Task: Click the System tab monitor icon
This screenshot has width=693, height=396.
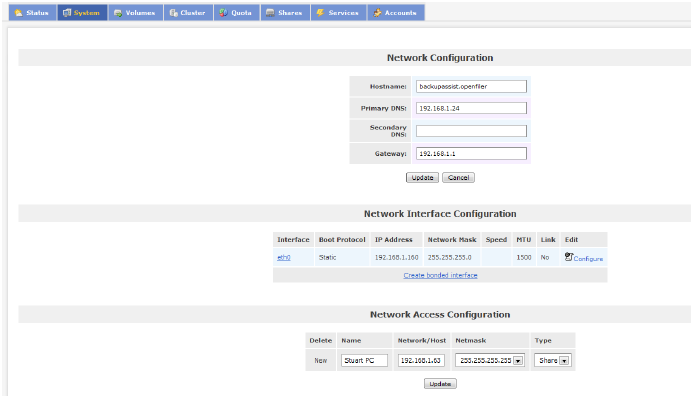Action: pyautogui.click(x=67, y=12)
